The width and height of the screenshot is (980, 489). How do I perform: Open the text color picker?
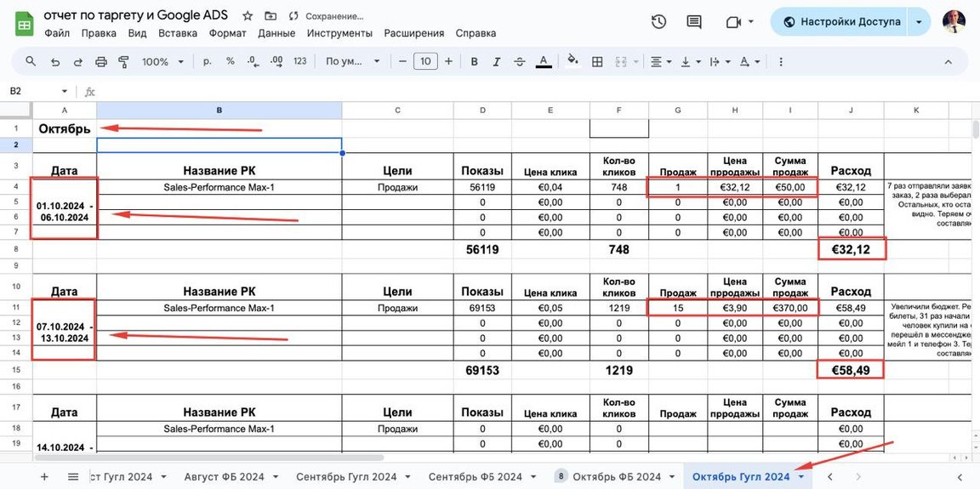point(544,61)
